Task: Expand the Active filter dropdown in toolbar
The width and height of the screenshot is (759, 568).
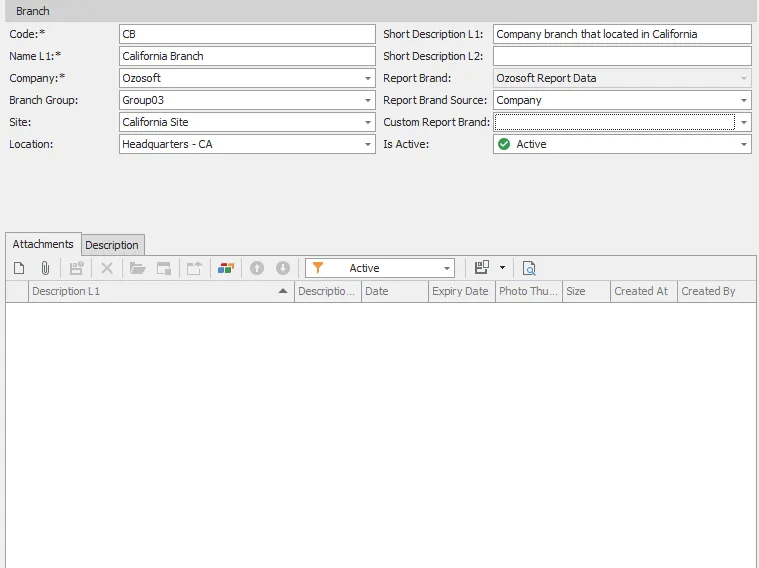Action: (x=446, y=268)
